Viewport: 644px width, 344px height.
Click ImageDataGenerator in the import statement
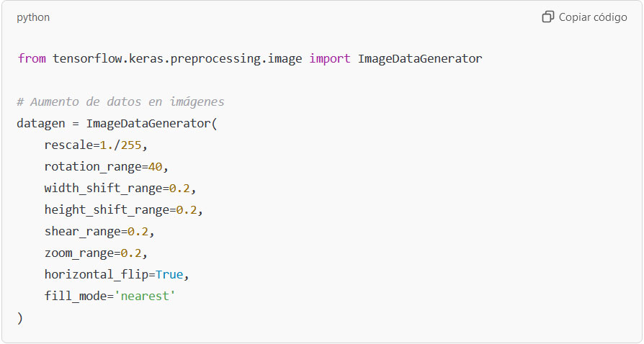[x=420, y=58]
